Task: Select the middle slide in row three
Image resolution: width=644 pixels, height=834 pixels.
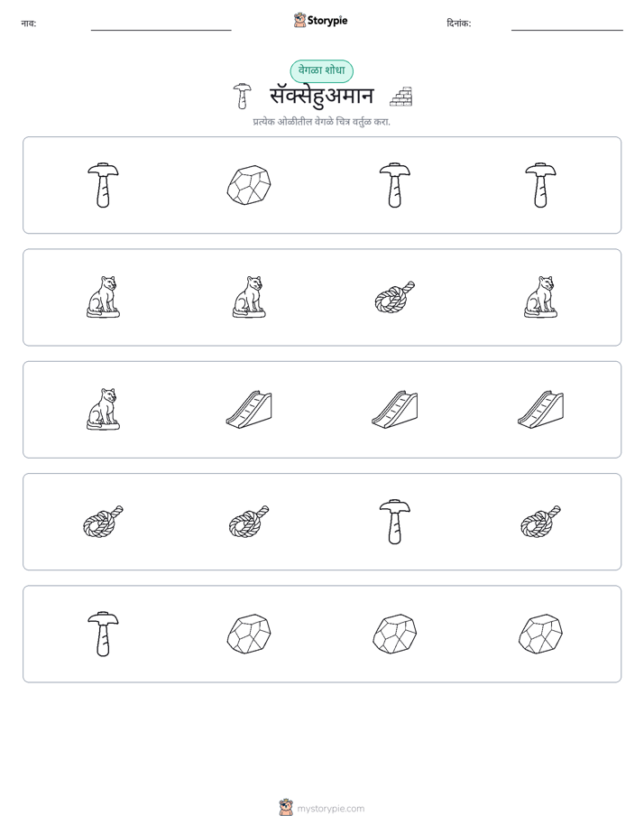Action: pos(395,409)
